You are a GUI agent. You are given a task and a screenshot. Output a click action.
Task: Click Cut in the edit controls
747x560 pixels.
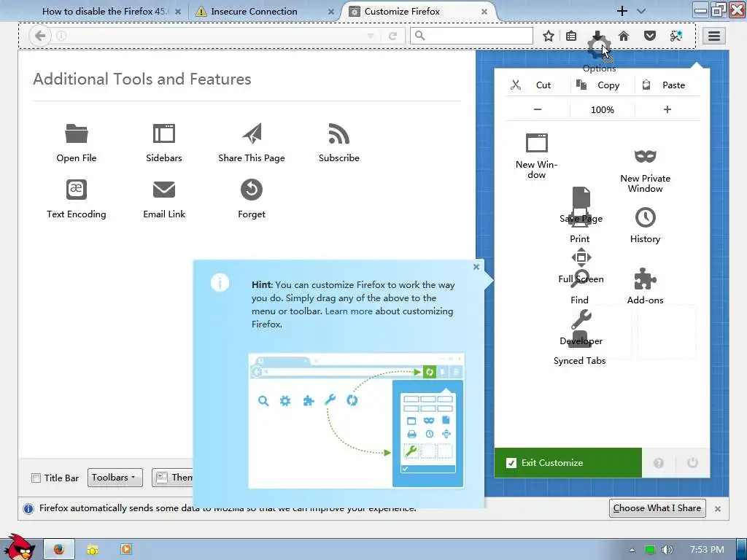537,85
